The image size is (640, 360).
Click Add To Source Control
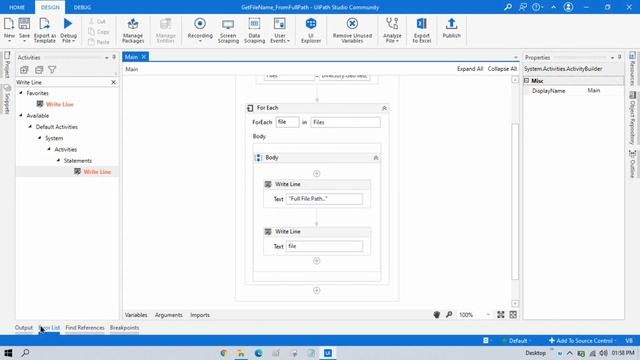click(581, 340)
